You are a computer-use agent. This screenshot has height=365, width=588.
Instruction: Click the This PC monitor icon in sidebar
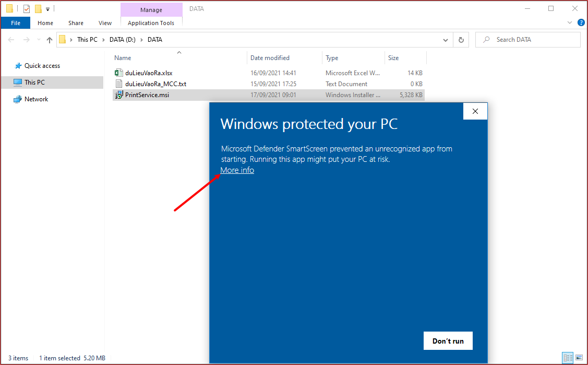click(18, 83)
